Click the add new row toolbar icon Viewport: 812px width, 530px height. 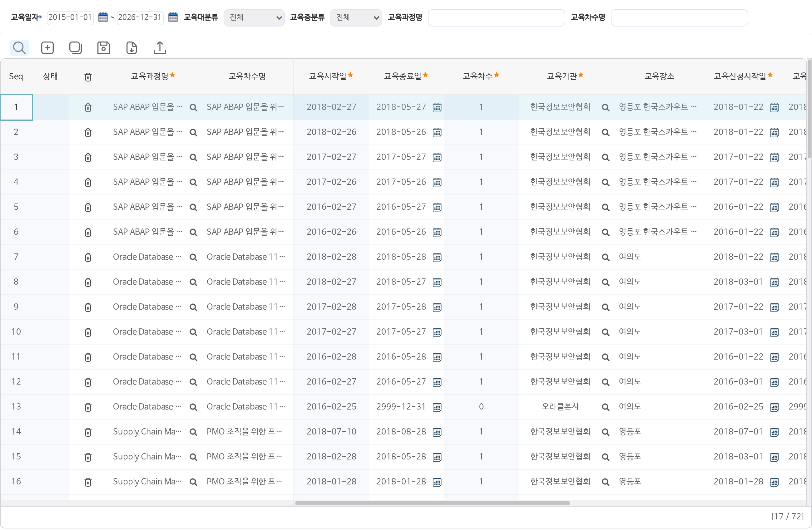coord(47,48)
